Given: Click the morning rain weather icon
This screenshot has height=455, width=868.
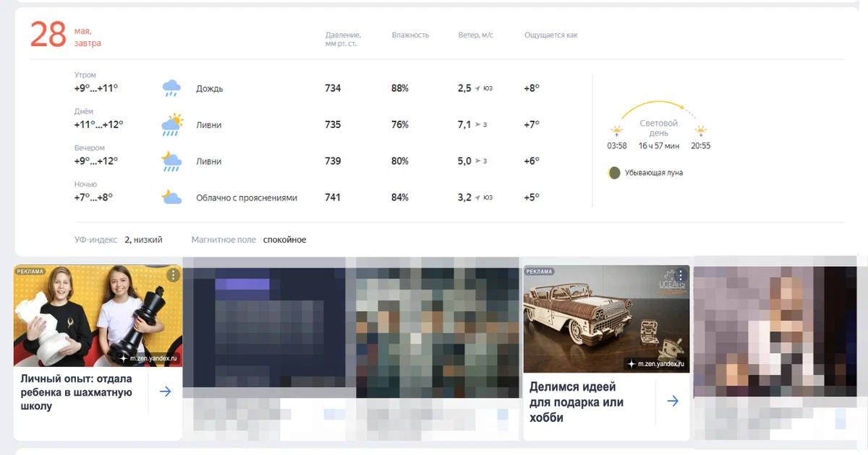Looking at the screenshot, I should [x=171, y=88].
